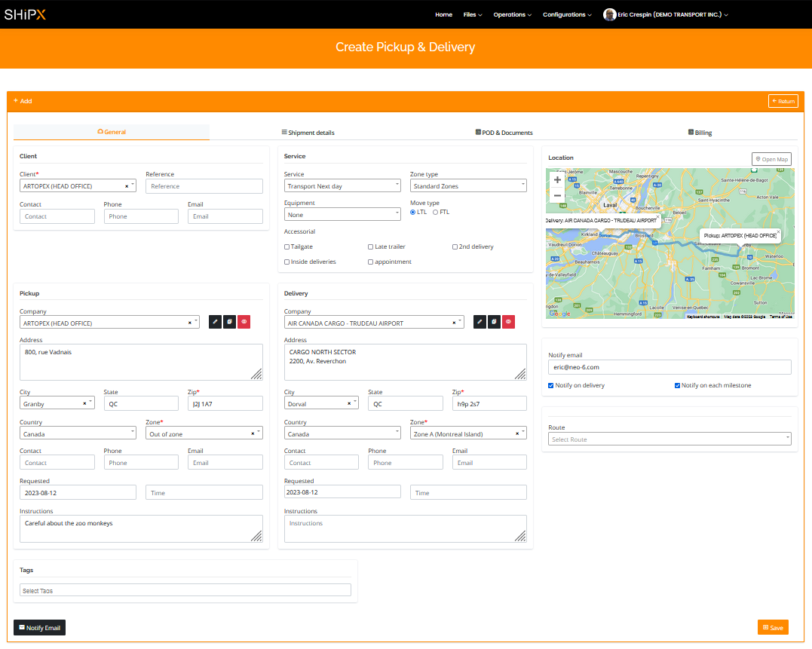
Task: Click the SHiPX logo
Action: pos(25,14)
